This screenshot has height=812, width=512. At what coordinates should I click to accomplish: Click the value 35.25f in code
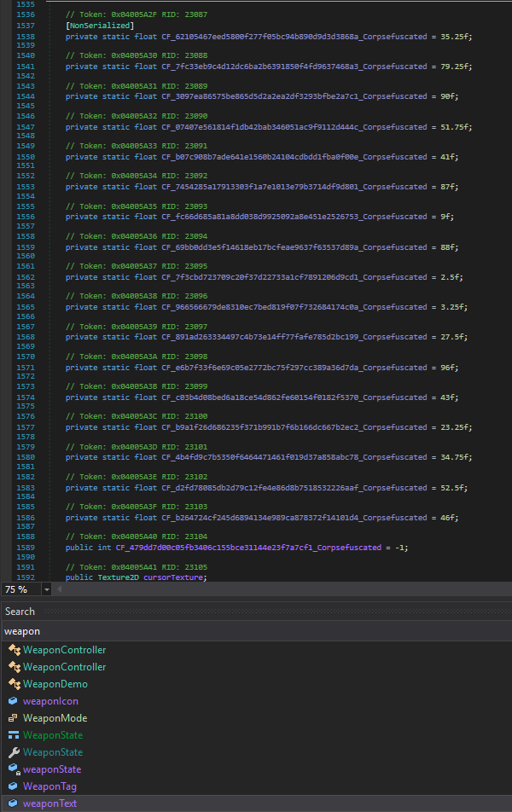pos(456,37)
